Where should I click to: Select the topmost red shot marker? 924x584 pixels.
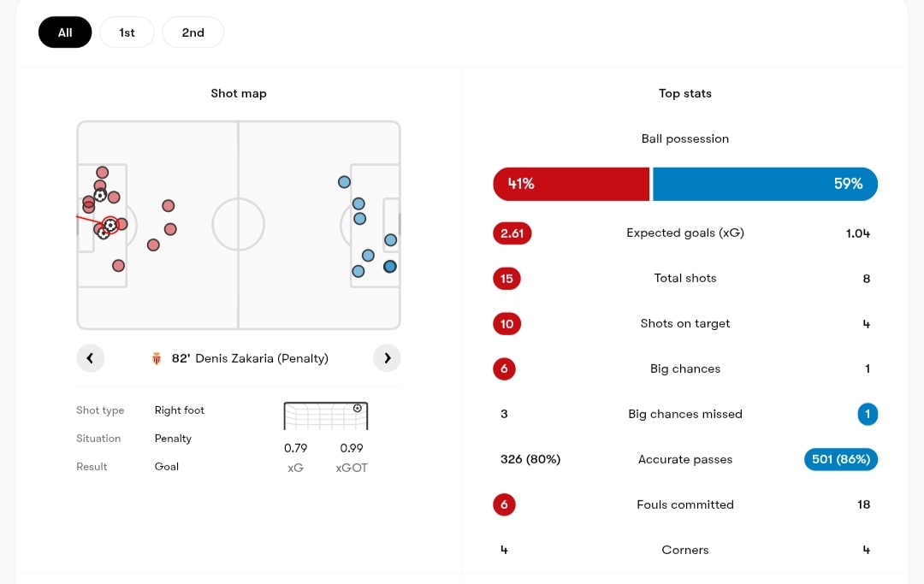(103, 173)
